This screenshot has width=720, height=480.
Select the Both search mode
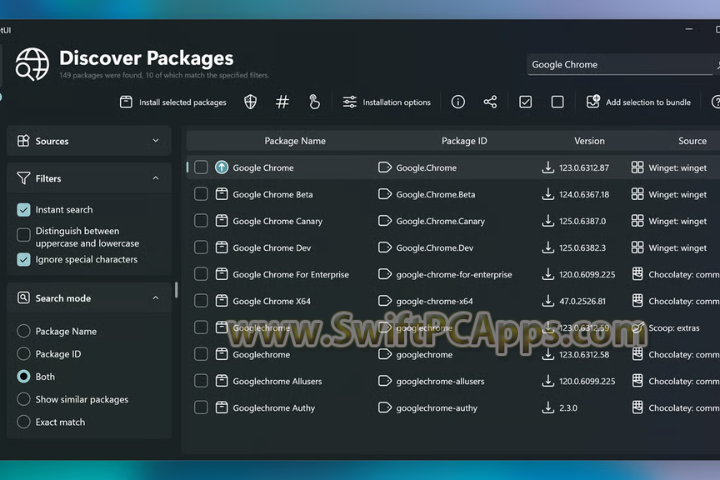pos(23,377)
